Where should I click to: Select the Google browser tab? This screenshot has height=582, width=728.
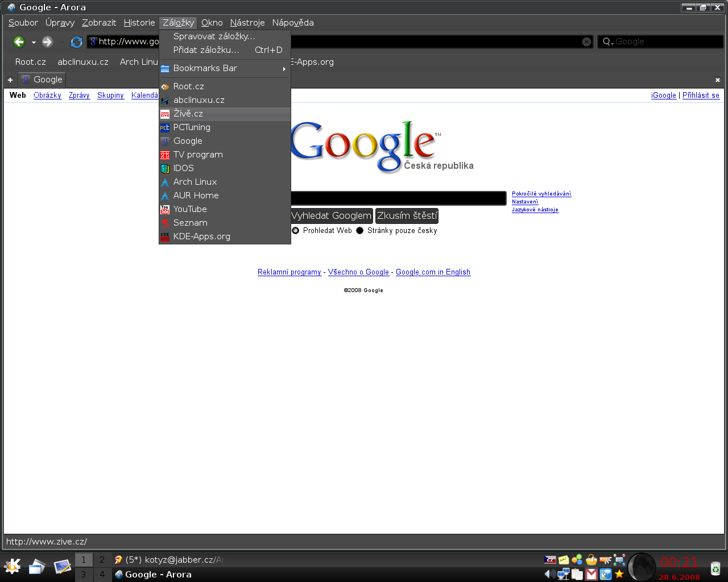(x=42, y=80)
